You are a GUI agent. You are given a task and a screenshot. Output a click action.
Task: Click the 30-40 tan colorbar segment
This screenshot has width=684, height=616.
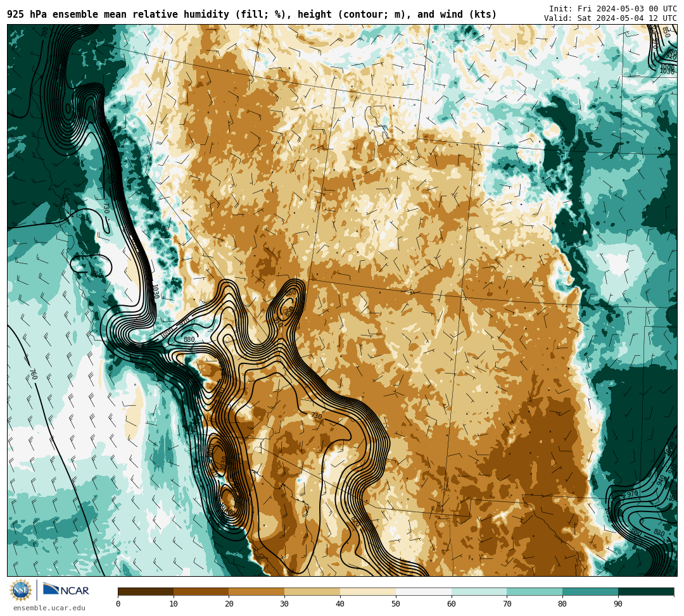pyautogui.click(x=312, y=591)
